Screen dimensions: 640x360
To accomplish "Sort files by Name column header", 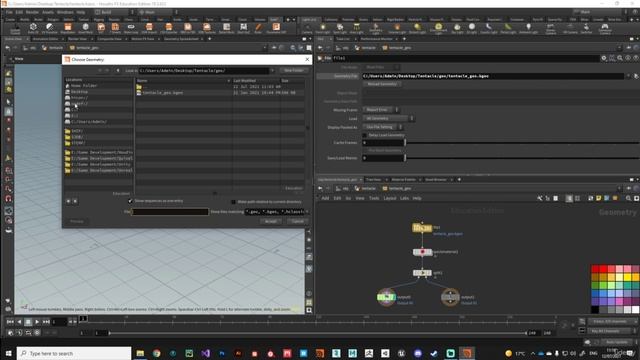I will 183,81.
